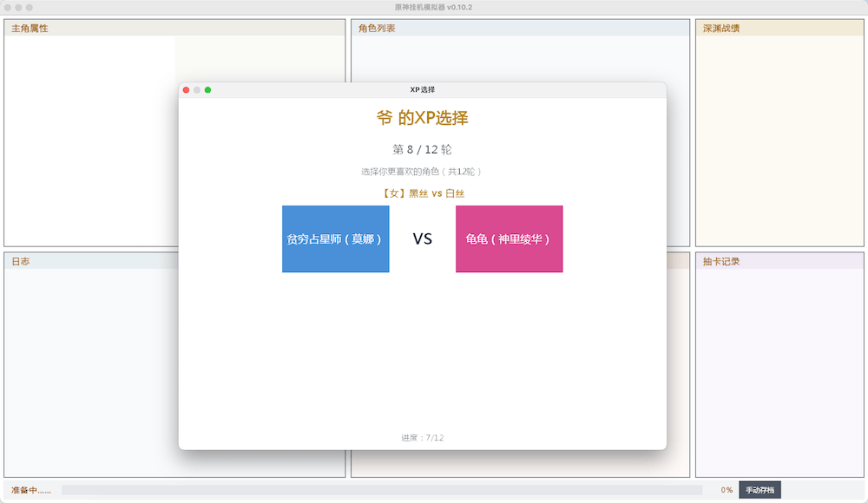Click the 爷 的XP选择 heading
This screenshot has height=503, width=868.
pos(423,117)
